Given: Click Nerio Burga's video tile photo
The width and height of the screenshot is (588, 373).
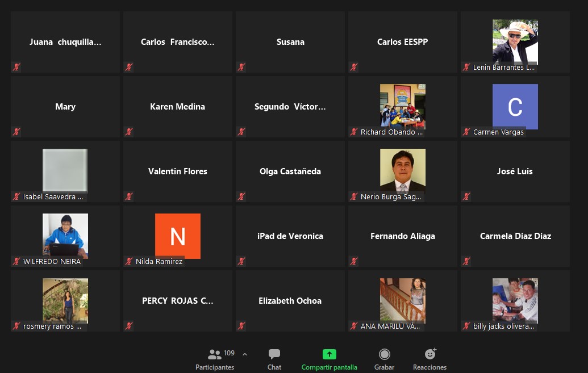Looking at the screenshot, I should (402, 170).
